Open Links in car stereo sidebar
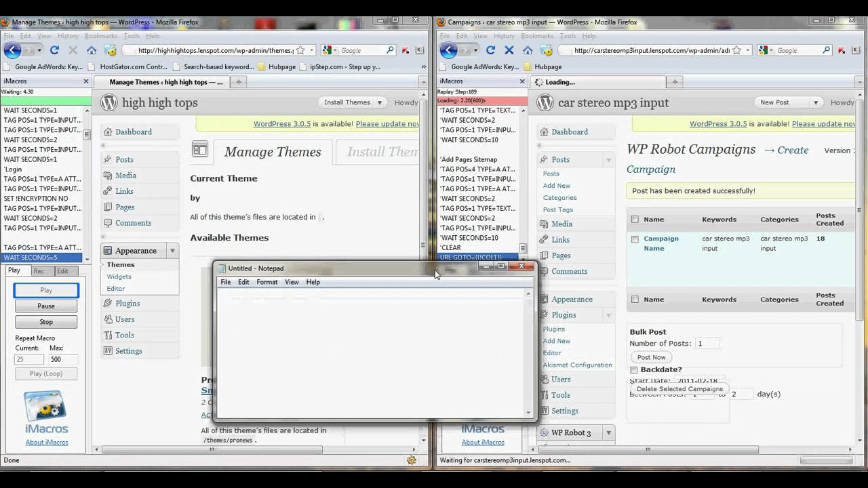Image resolution: width=868 pixels, height=488 pixels. (560, 239)
